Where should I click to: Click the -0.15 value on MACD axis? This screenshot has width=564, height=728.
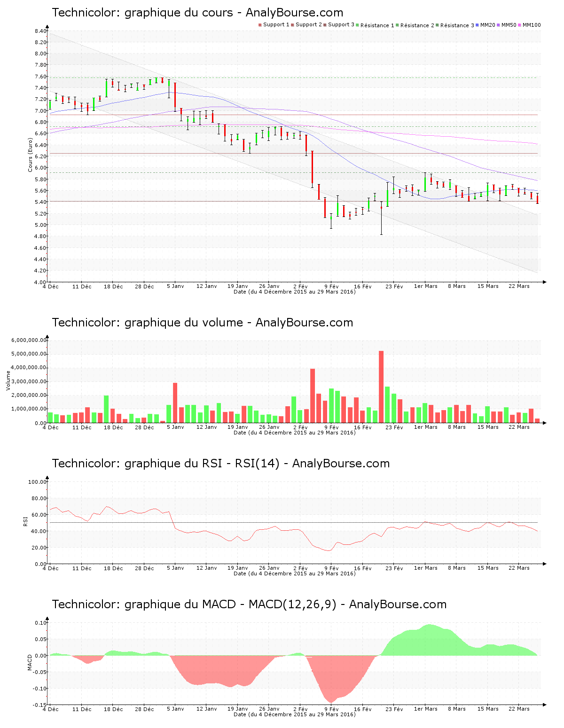(x=39, y=705)
